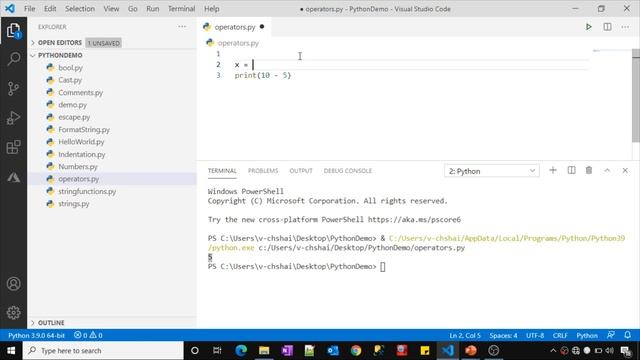Open the Search view in activity bar

(x=13, y=59)
